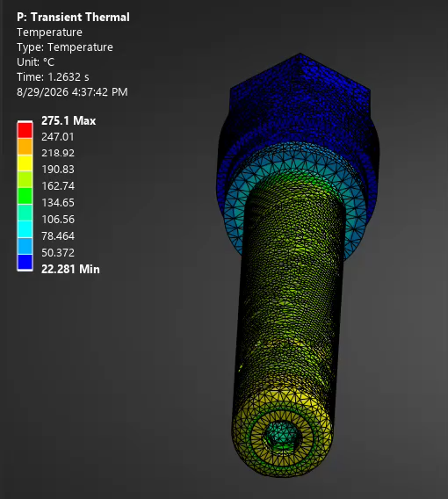Screen dimensions: 448x499
Task: Pick the 50.372 legend value
Action: [x=58, y=253]
